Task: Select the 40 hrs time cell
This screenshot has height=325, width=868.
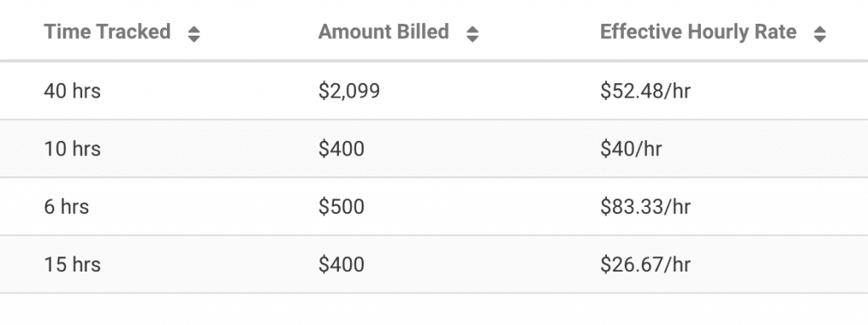Action: [x=73, y=91]
